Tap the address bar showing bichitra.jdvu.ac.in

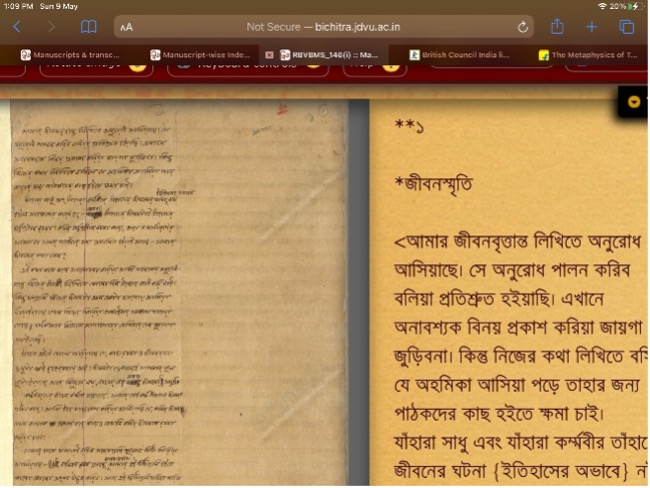(x=323, y=28)
